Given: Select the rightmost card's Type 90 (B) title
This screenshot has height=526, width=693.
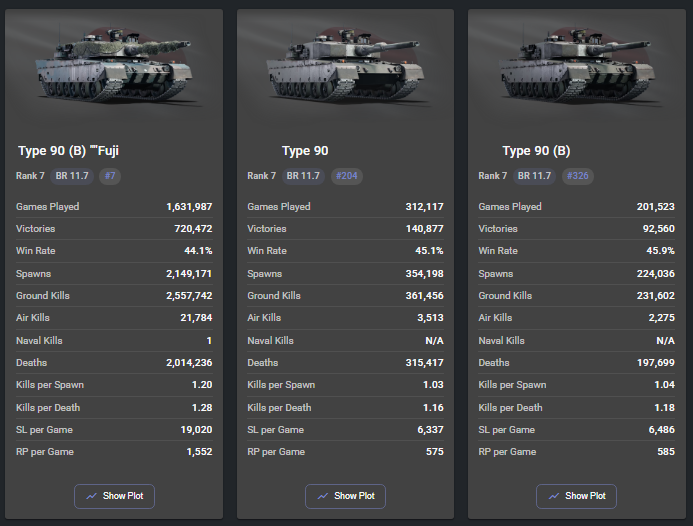Looking at the screenshot, I should (536, 151).
